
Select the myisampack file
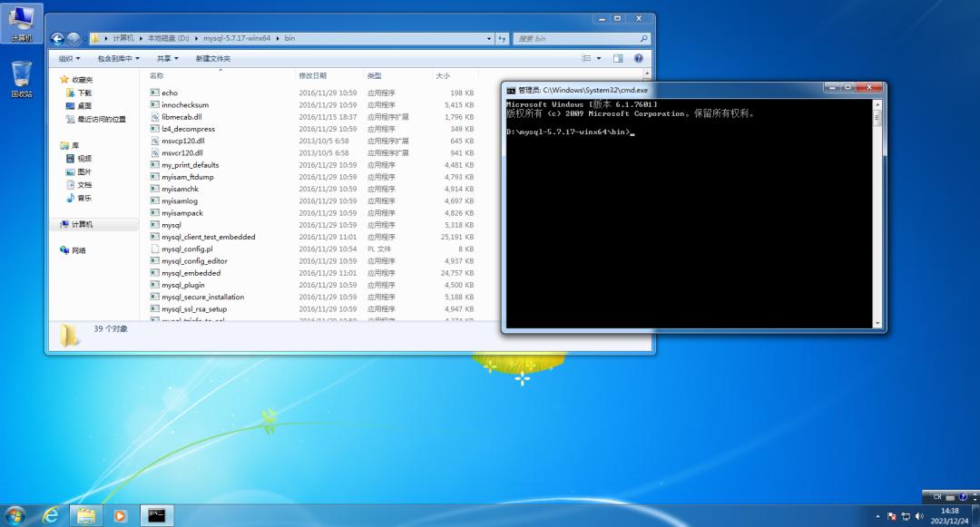181,213
